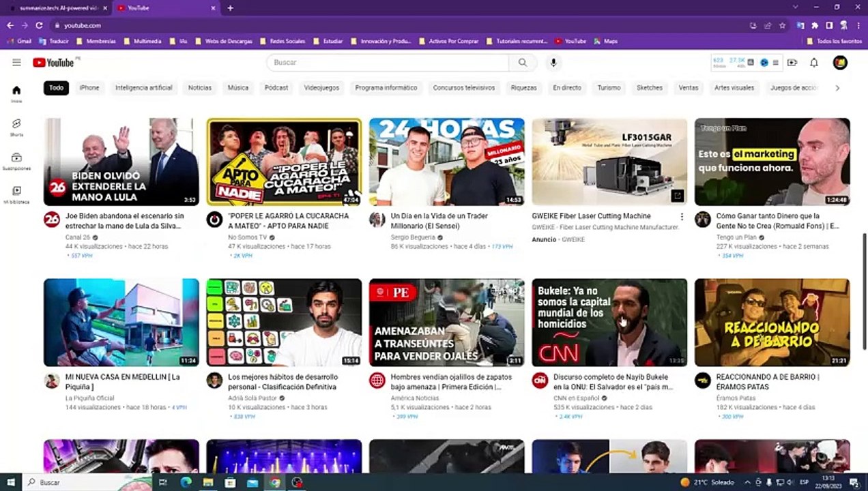868x491 pixels.
Task: Open Multimedia bookmark folder
Action: (x=143, y=41)
